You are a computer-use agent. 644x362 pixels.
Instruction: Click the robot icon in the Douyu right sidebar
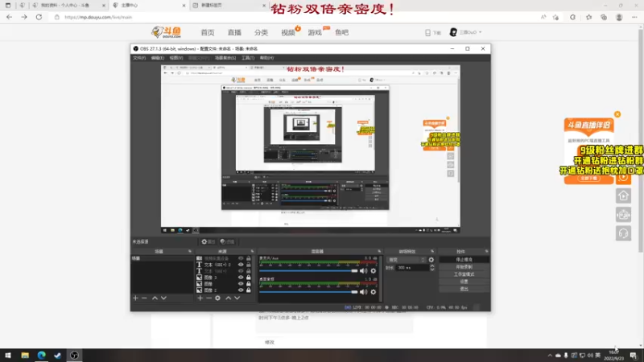623,215
